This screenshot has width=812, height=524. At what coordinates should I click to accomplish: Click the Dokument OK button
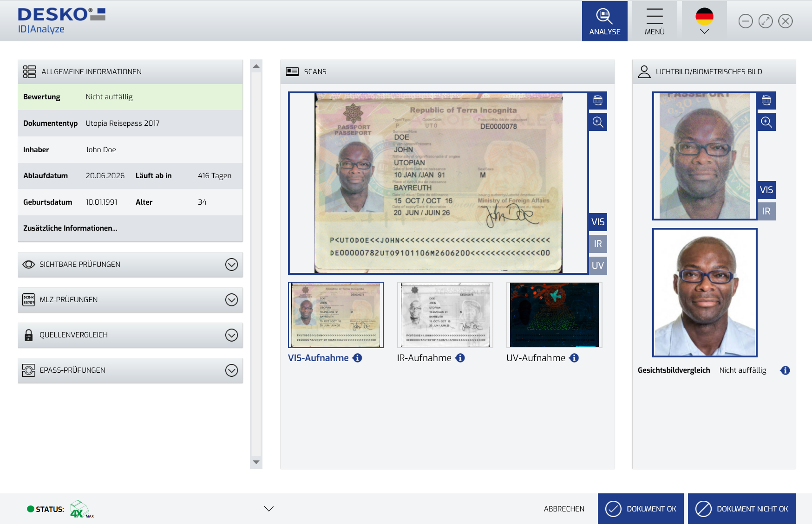[641, 509]
